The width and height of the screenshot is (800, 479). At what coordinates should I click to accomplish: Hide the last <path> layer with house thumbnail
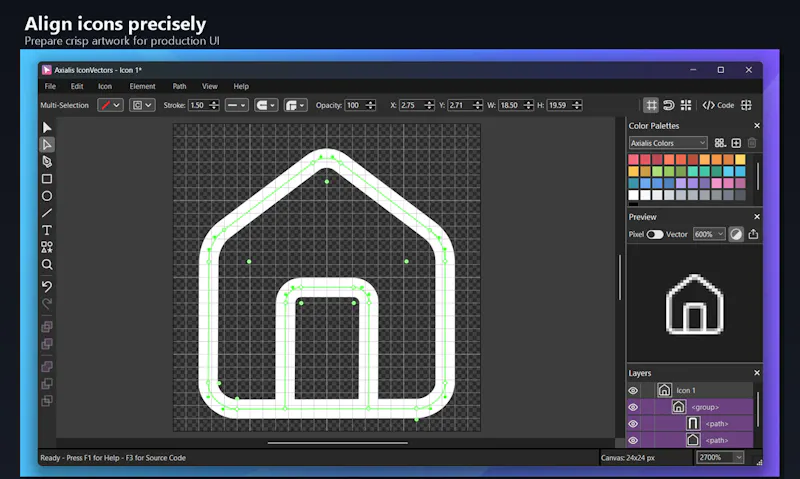pyautogui.click(x=633, y=440)
